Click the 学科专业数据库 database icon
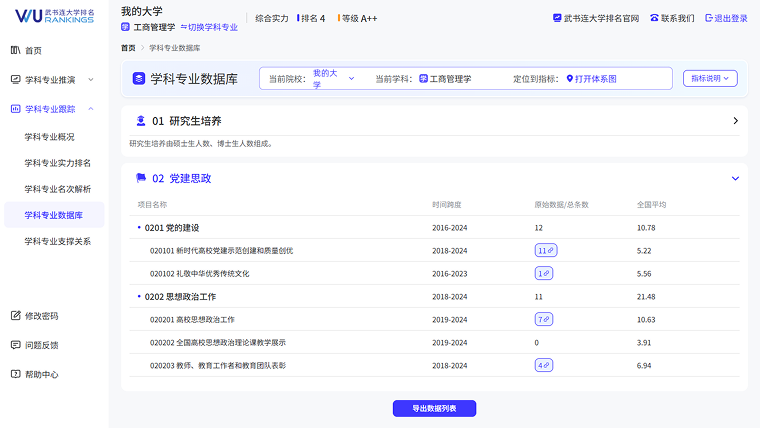The image size is (760, 428). pos(139,79)
